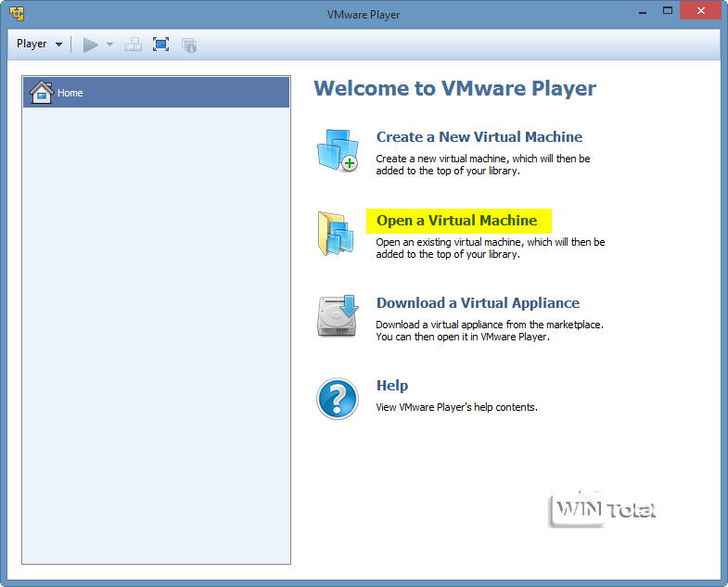The image size is (728, 587).
Task: Click the Unity mode toolbar icon
Action: click(189, 45)
